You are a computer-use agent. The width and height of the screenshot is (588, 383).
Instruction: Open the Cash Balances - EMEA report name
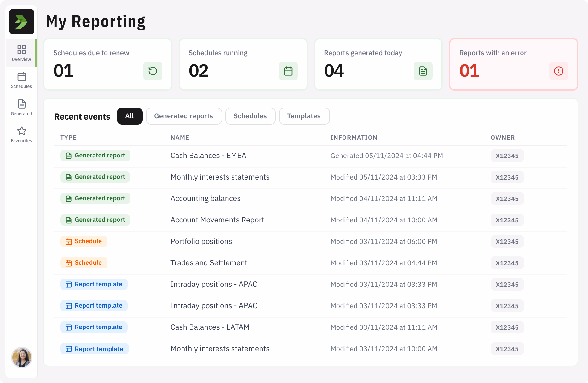tap(208, 156)
